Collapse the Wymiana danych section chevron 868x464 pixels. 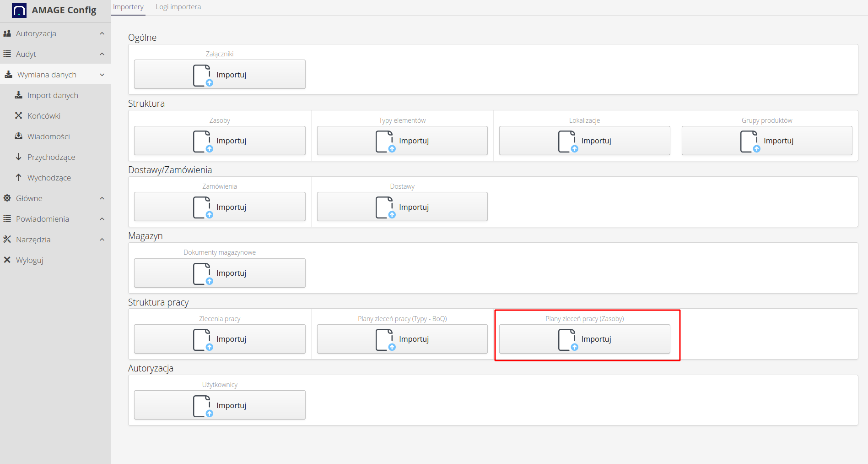tap(102, 75)
